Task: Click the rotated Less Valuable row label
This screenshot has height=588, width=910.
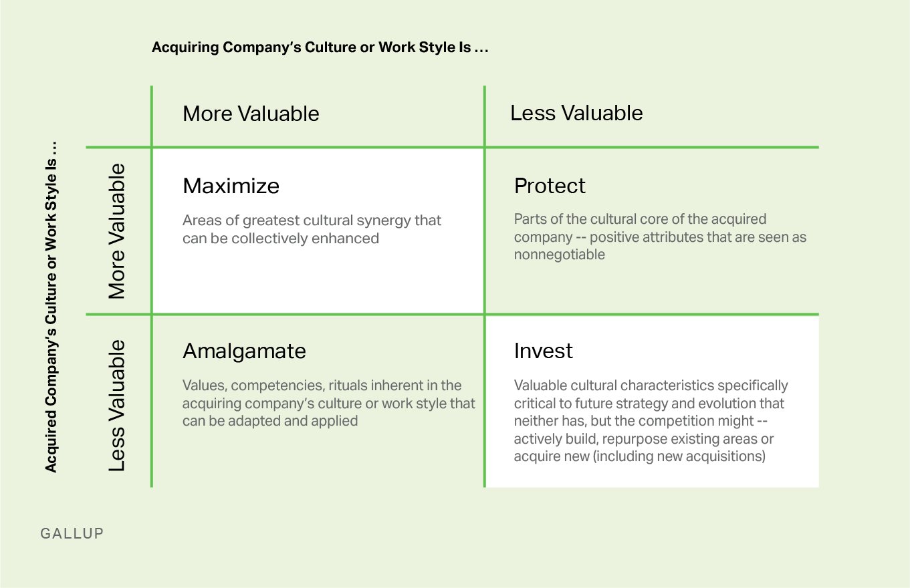Action: coord(117,406)
